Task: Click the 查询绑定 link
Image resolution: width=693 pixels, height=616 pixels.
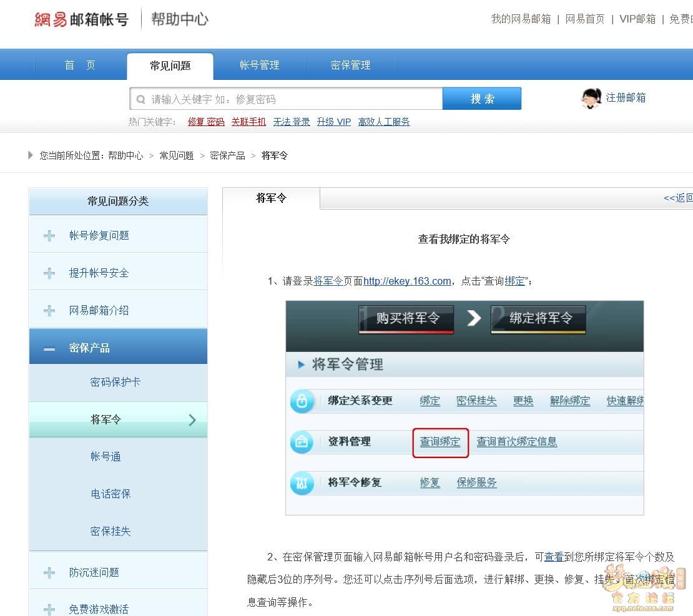Action: (440, 441)
